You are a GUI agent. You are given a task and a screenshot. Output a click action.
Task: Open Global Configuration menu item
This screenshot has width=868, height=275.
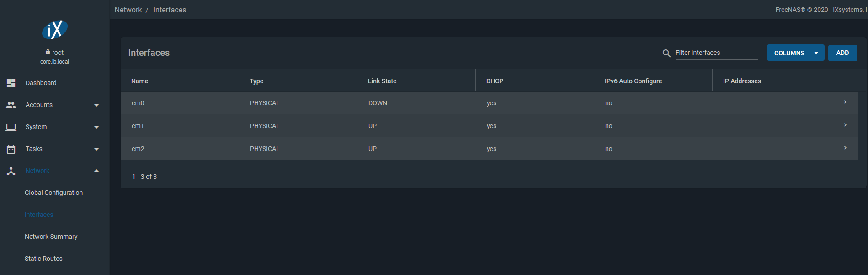click(x=53, y=193)
